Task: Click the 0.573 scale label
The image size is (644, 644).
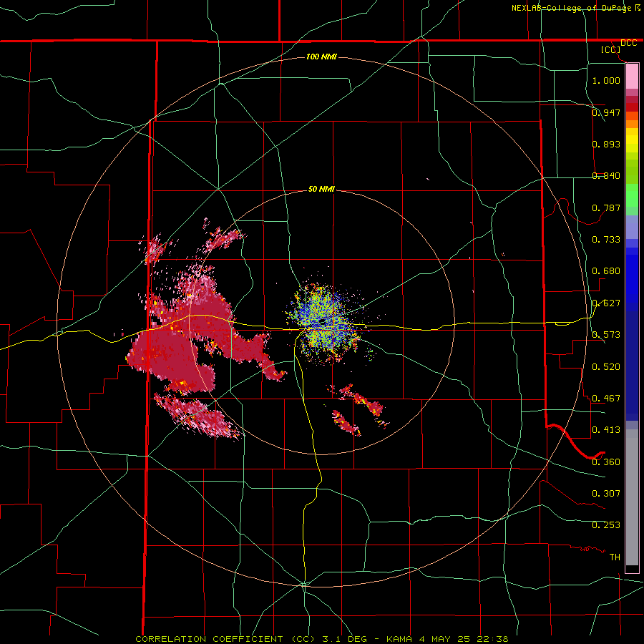Action: pyautogui.click(x=606, y=334)
